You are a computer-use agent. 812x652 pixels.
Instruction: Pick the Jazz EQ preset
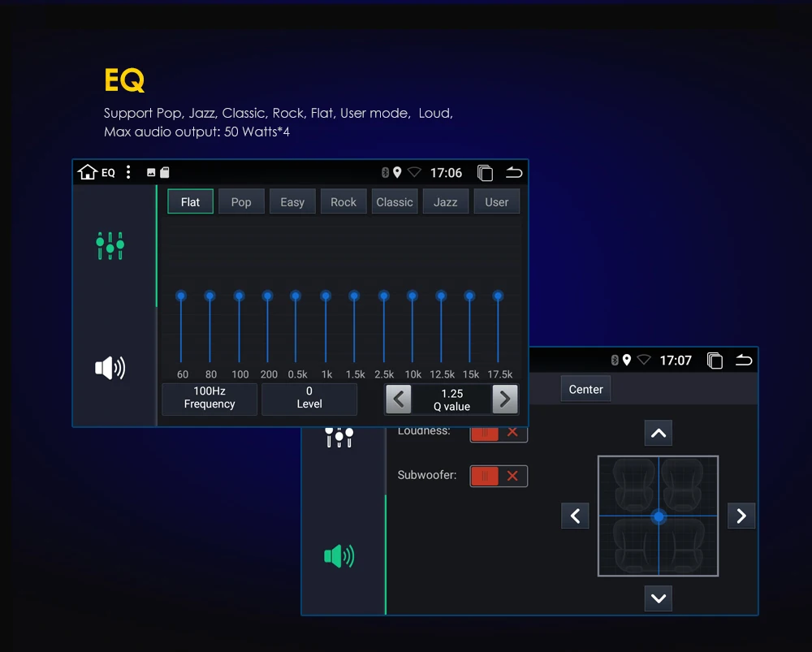[x=445, y=201]
